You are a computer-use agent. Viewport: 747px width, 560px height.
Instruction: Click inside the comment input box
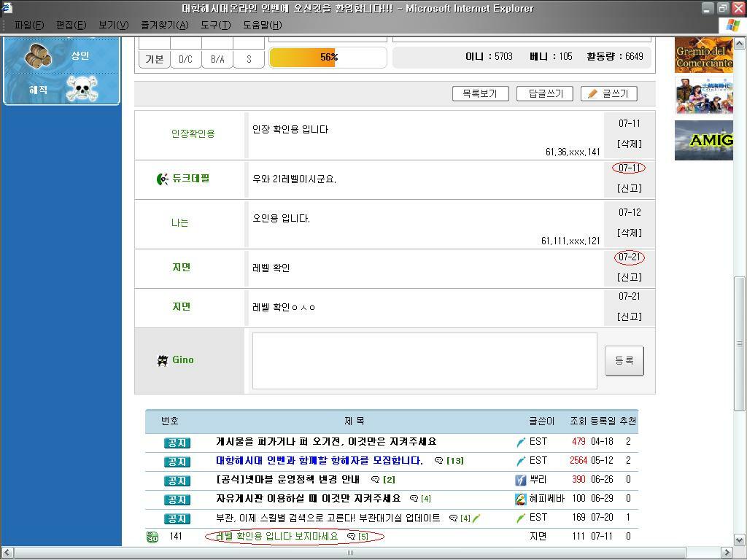tap(423, 359)
